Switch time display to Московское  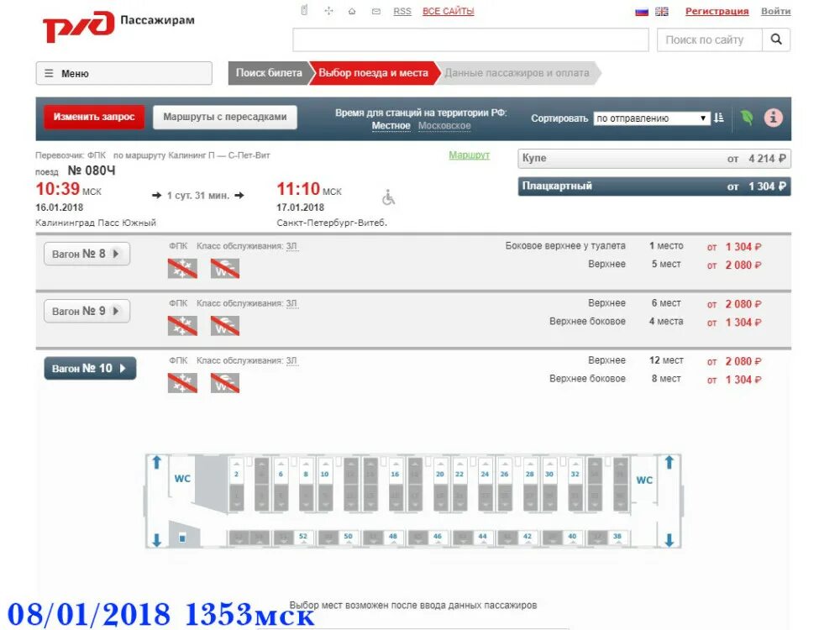click(445, 125)
